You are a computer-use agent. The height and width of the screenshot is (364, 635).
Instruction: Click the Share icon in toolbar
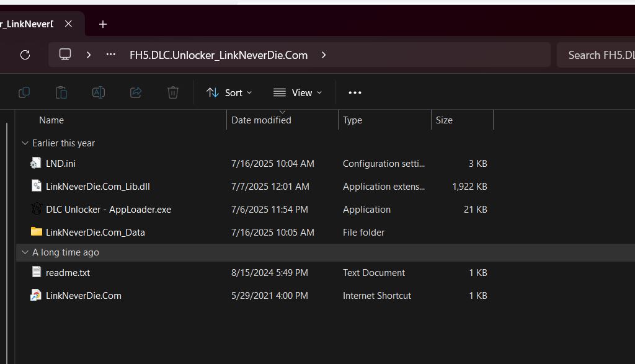pos(136,92)
